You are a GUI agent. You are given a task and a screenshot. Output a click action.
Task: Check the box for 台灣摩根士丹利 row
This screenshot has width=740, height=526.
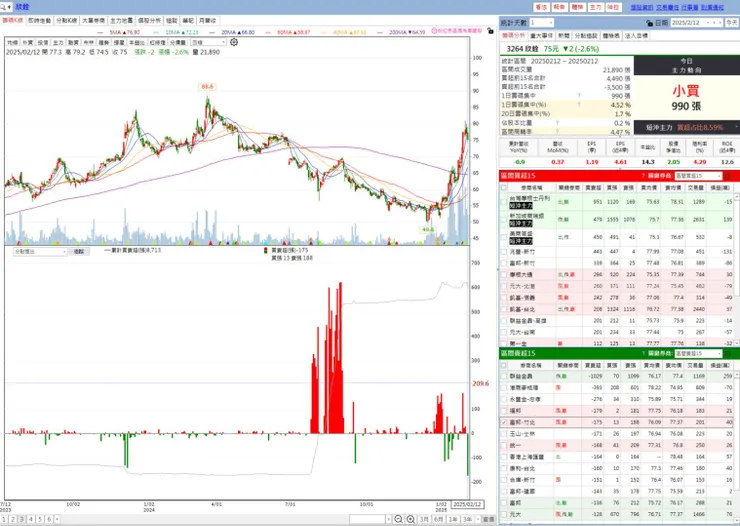point(504,202)
